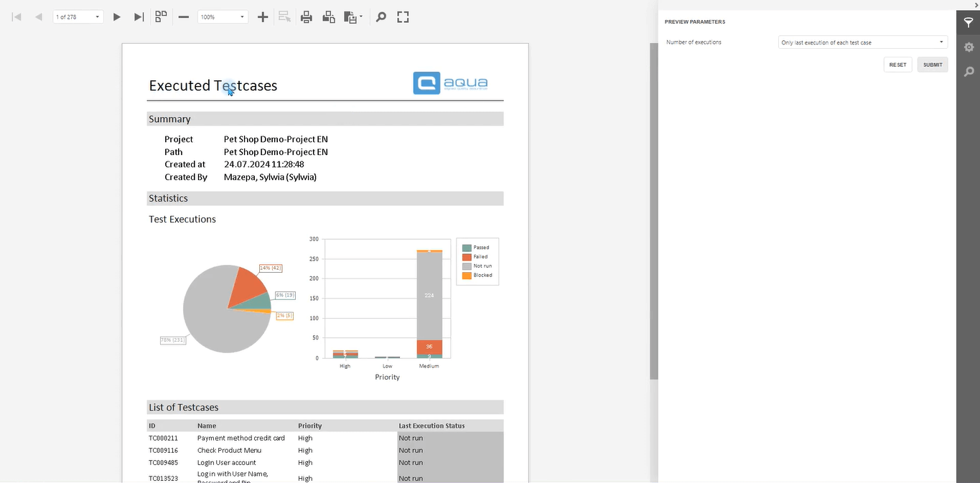
Task: Click the Export To icon
Action: click(x=350, y=17)
